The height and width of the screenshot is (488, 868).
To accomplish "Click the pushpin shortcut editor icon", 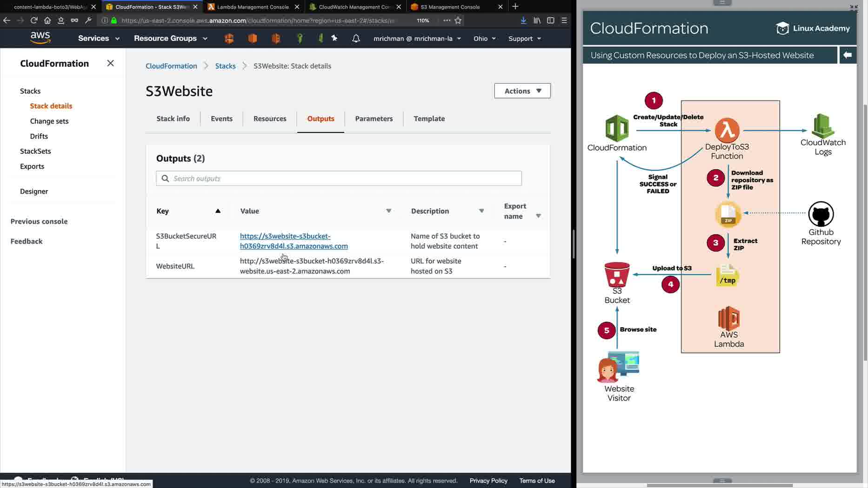I will (334, 38).
